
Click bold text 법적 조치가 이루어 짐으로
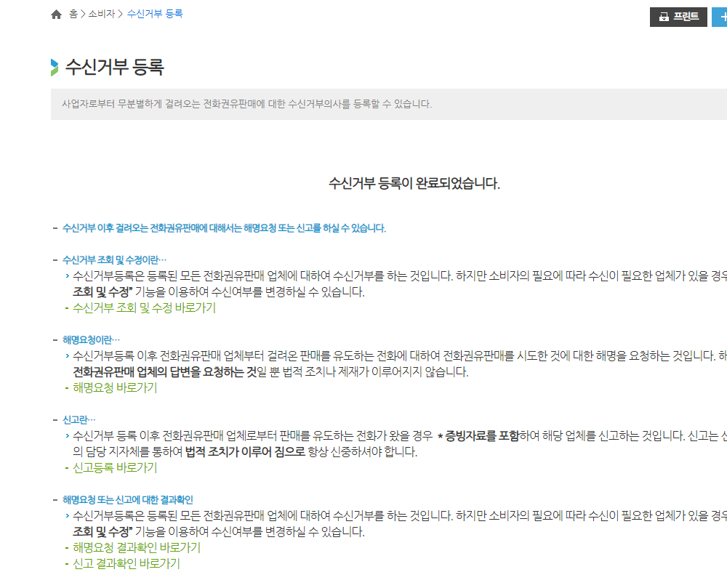click(x=245, y=452)
